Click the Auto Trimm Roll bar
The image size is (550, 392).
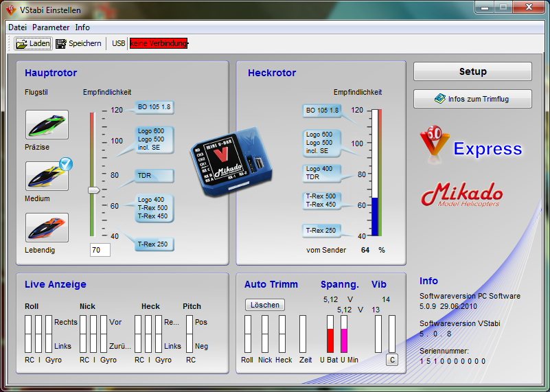pos(248,334)
